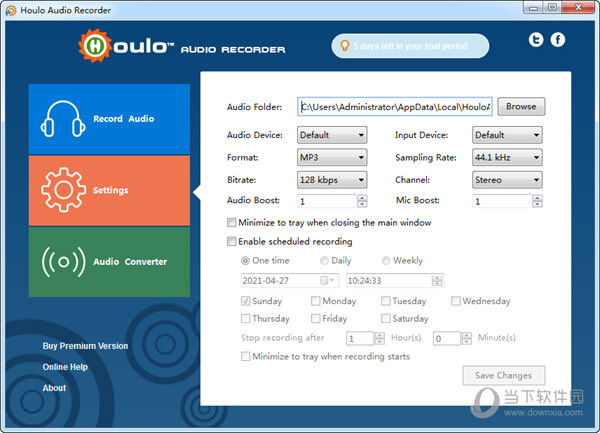The width and height of the screenshot is (600, 433).
Task: Click the trial period notice banner
Action: point(410,46)
